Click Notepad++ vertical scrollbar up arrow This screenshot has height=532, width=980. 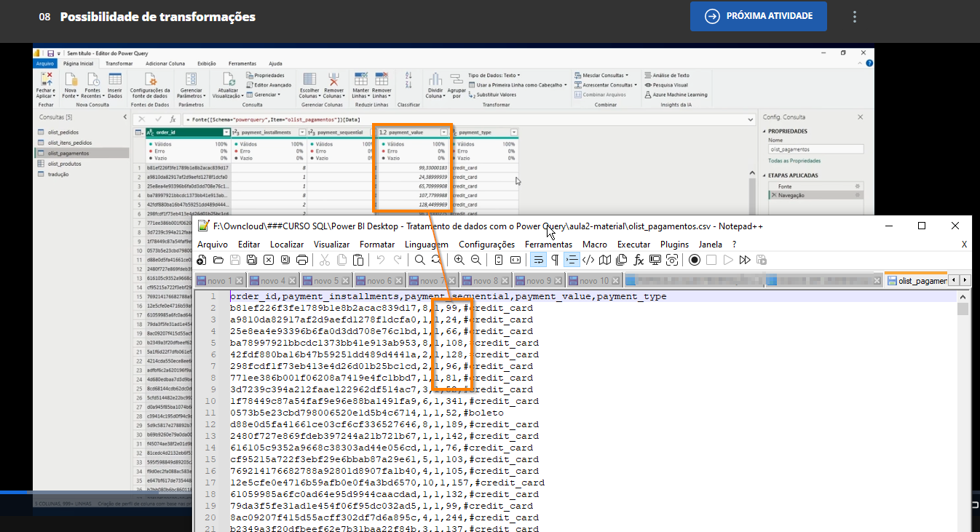click(963, 296)
